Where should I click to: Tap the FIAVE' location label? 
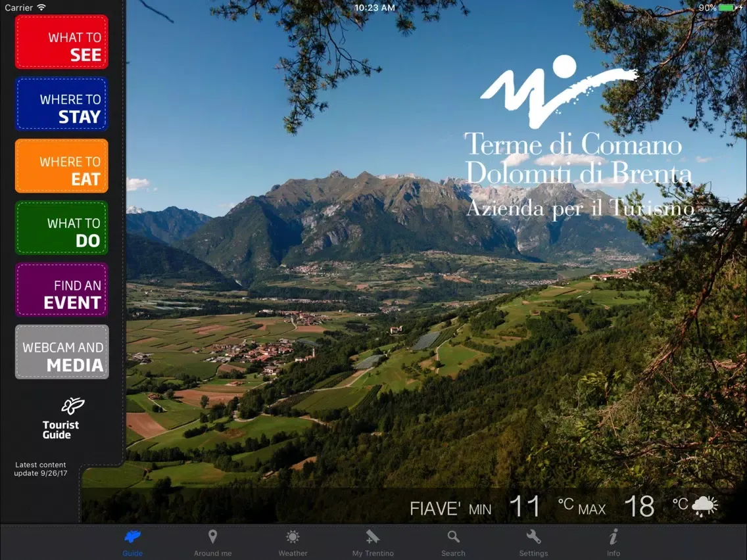(x=435, y=509)
